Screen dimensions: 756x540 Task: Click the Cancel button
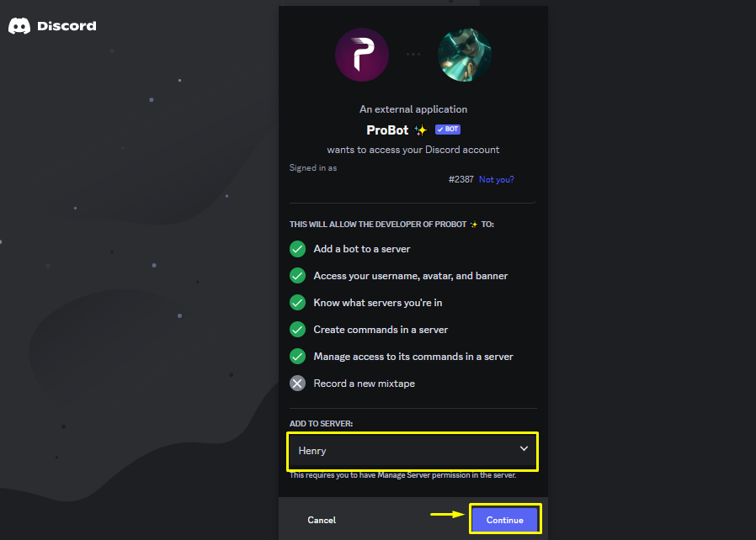322,520
